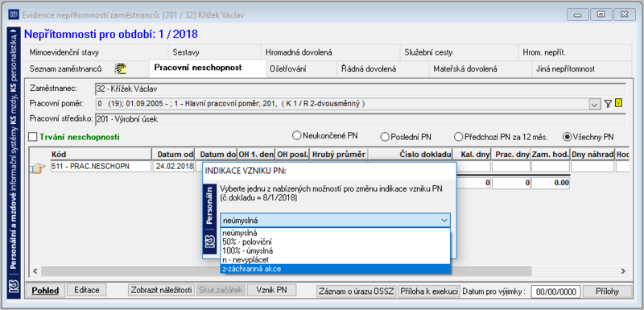Maximize the Evidence nepřítomností window
Screen dimensions: 644x310
click(x=601, y=14)
